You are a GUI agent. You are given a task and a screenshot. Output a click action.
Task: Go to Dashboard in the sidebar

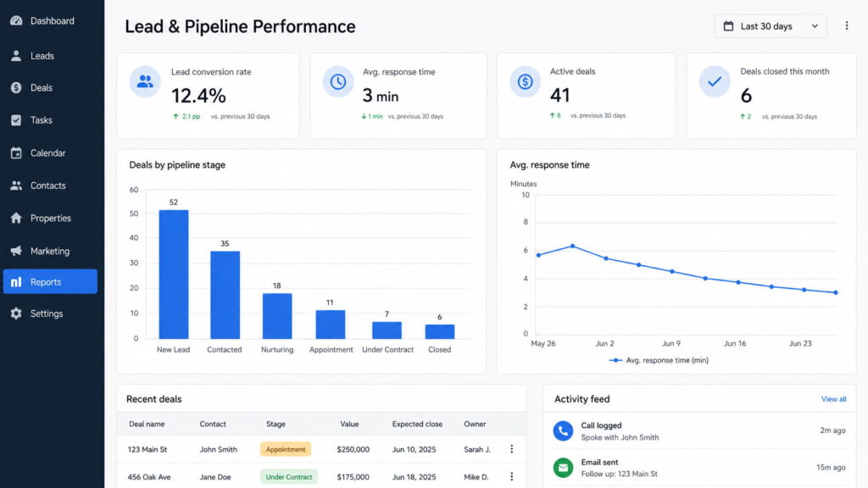point(50,21)
